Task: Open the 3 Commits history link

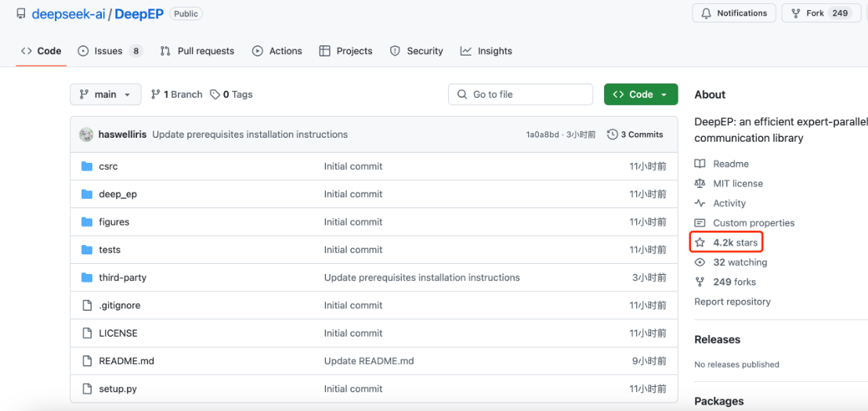Action: 635,135
